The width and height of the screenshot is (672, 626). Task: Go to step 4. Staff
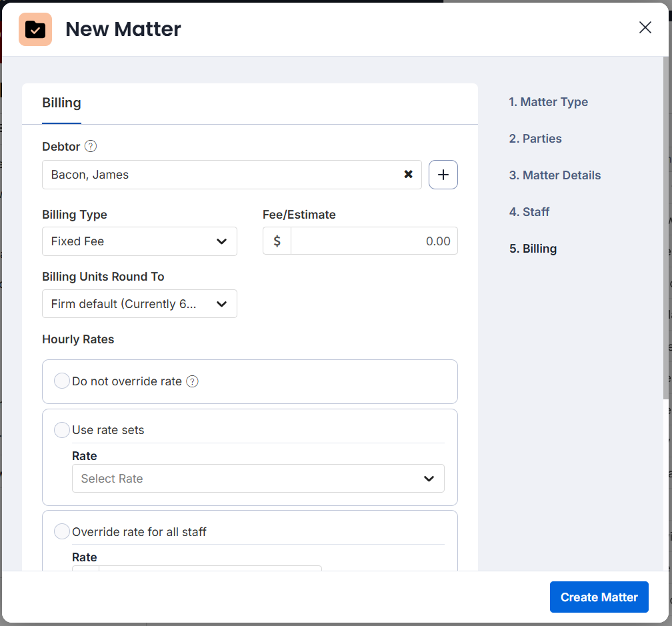529,211
